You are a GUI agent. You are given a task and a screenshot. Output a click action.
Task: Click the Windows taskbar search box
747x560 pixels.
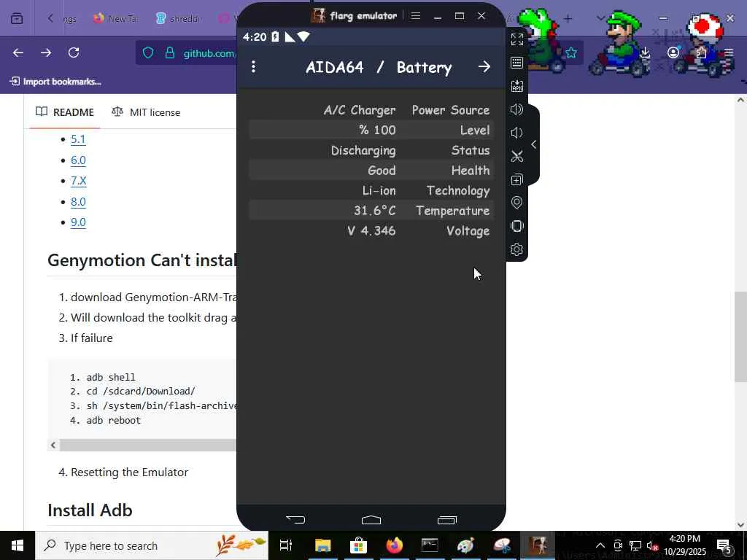(x=152, y=545)
